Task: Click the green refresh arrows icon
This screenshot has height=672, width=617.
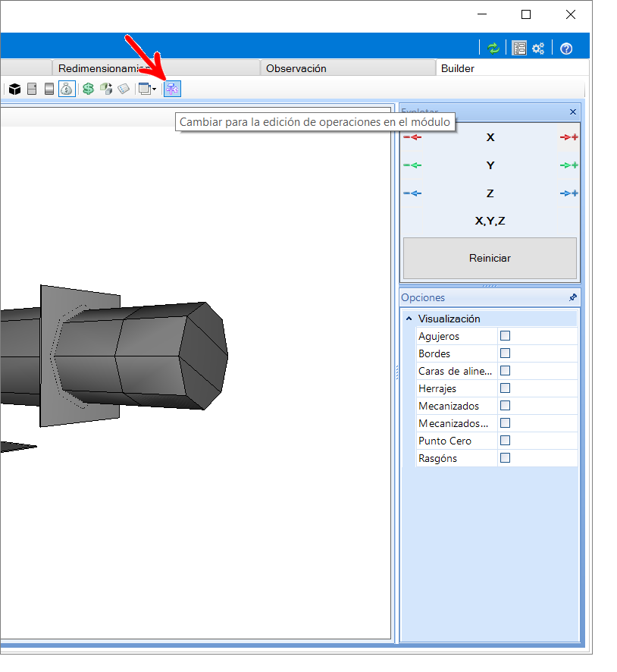Action: [x=493, y=49]
